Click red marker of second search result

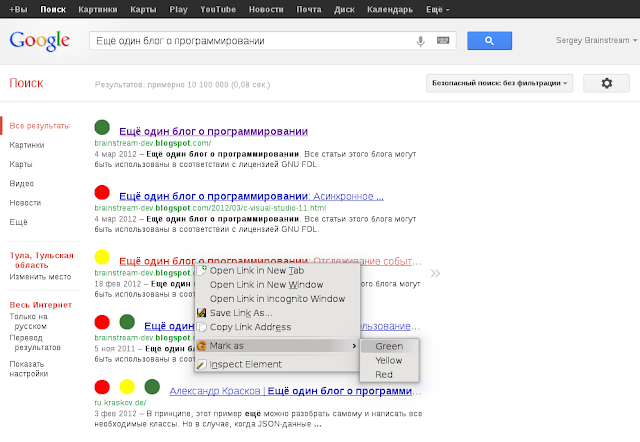coord(102,192)
